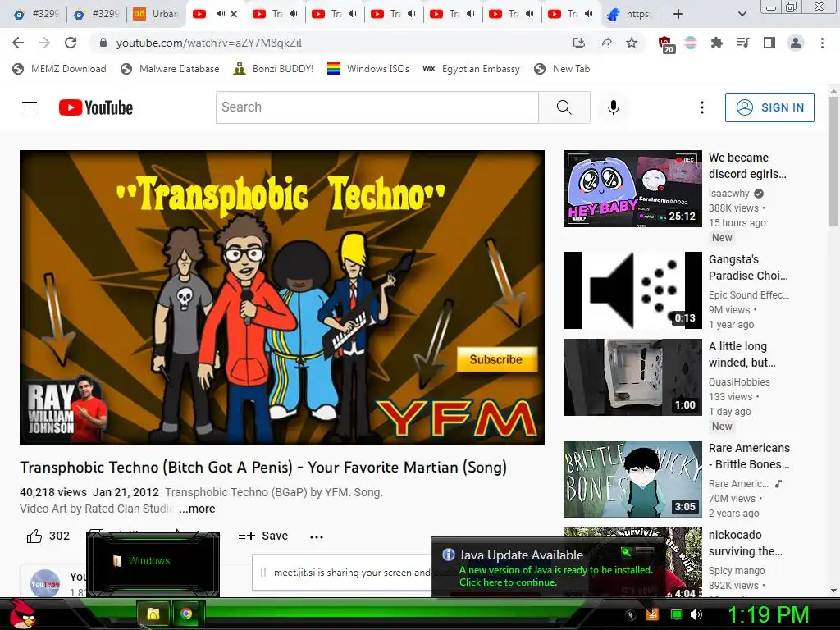Click the share page icon in address bar

pos(605,43)
